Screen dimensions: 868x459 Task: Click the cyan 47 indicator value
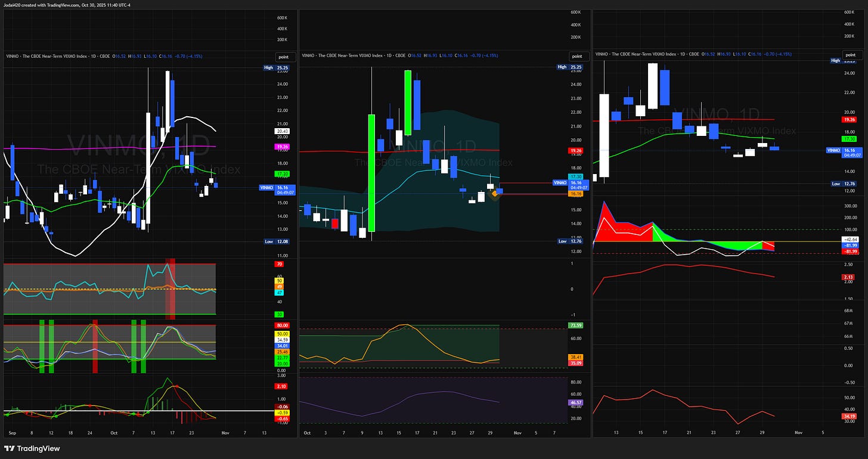(x=279, y=293)
